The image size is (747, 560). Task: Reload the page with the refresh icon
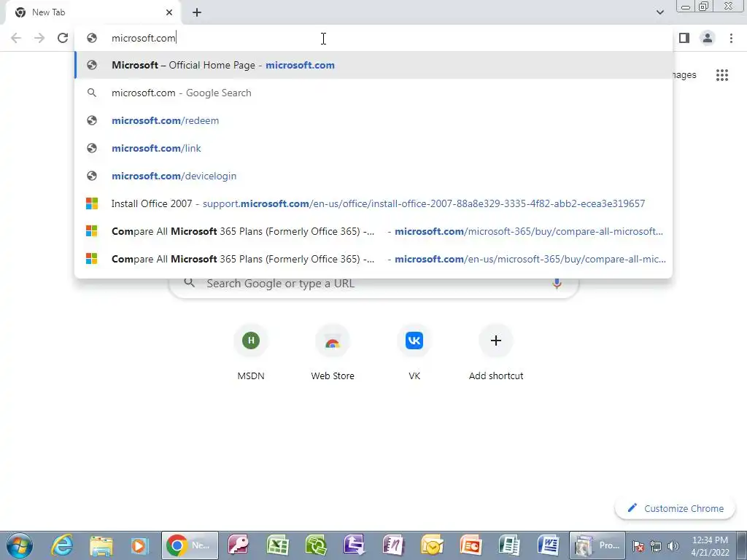coord(63,38)
